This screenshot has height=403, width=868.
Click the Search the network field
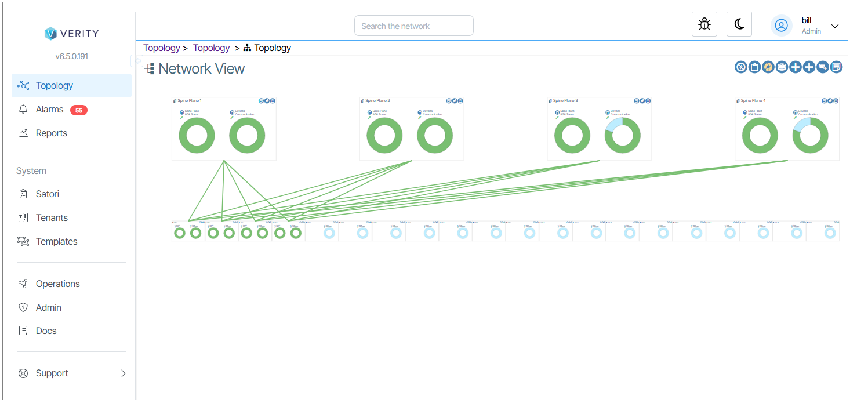pyautogui.click(x=413, y=26)
